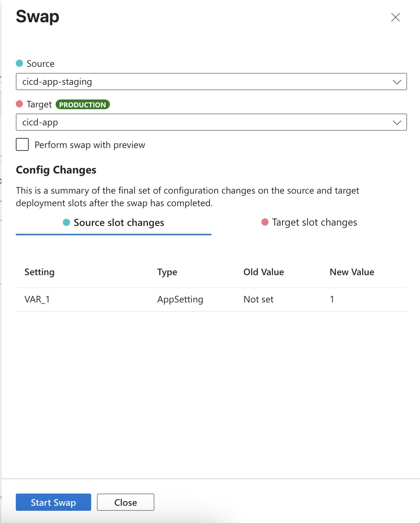This screenshot has width=420, height=523.
Task: Expand the Target dropdown chevron arrow
Action: click(x=397, y=122)
